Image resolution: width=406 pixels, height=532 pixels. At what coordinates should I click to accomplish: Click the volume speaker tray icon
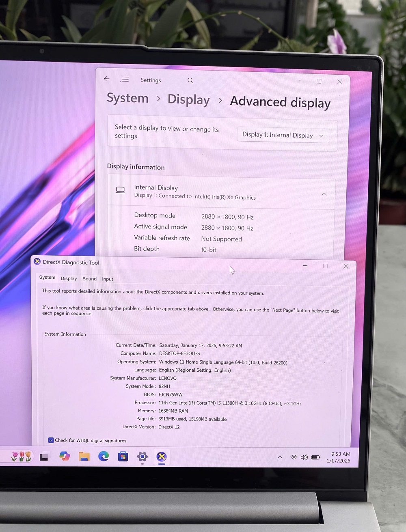click(304, 457)
